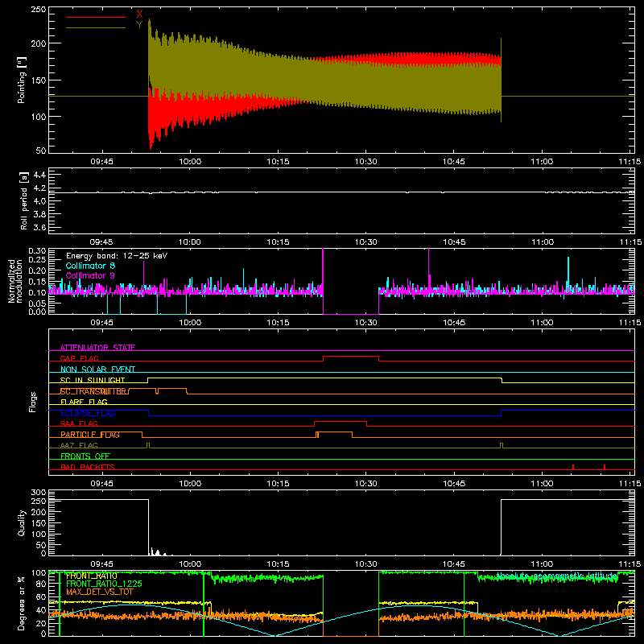Click '11:15' time label under Flags plot
The width and height of the screenshot is (644, 644).
point(630,484)
